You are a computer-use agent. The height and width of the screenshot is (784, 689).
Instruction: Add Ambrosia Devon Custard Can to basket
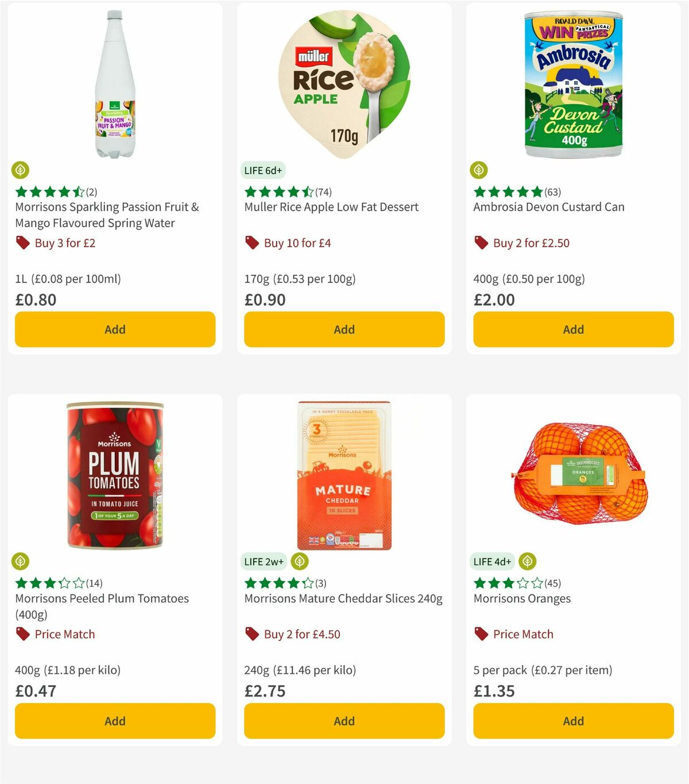pyautogui.click(x=573, y=329)
